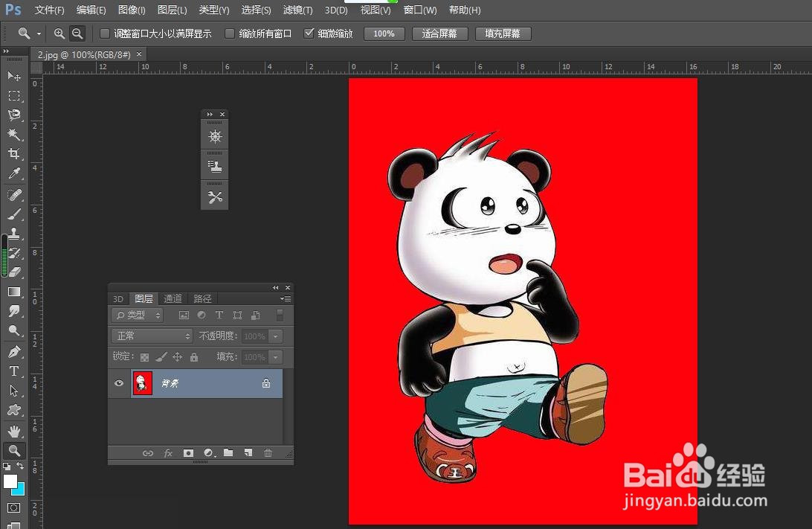This screenshot has height=529, width=812.
Task: Open the Layers panel flyout menu
Action: (286, 298)
